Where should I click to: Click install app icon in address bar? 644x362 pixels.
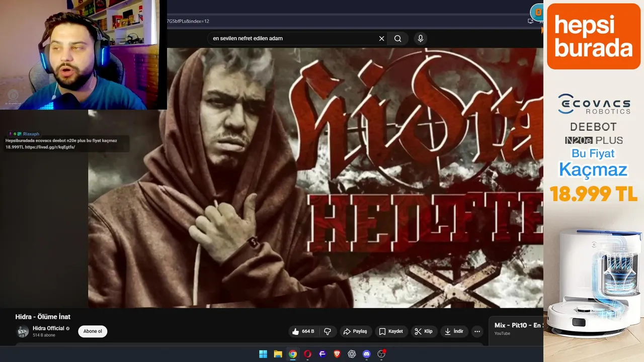point(530,21)
